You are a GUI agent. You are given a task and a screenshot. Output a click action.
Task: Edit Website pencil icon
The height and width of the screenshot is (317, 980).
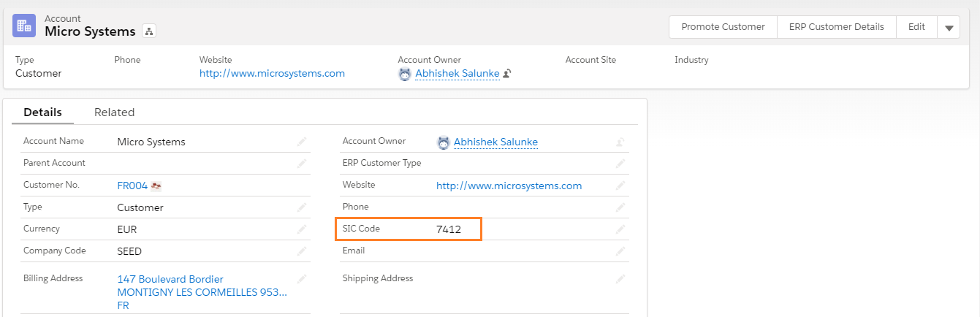tap(620, 186)
